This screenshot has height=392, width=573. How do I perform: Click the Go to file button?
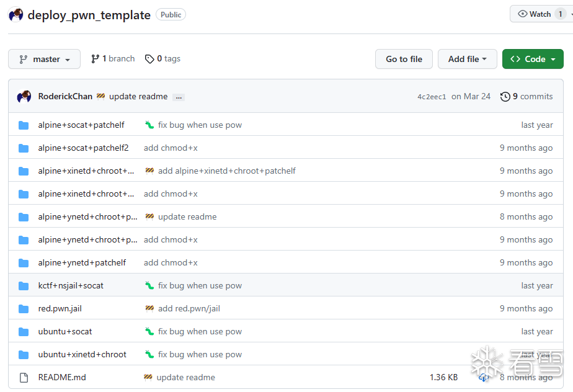404,59
